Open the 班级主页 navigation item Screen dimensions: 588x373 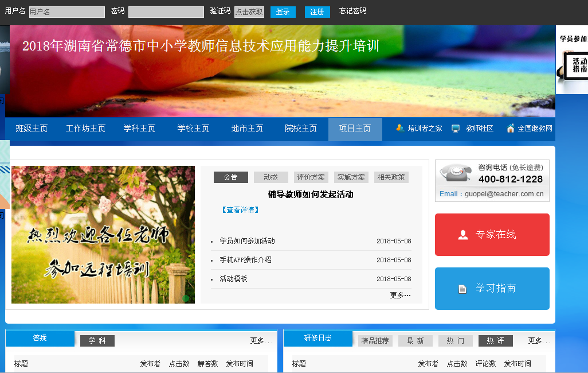tap(32, 129)
